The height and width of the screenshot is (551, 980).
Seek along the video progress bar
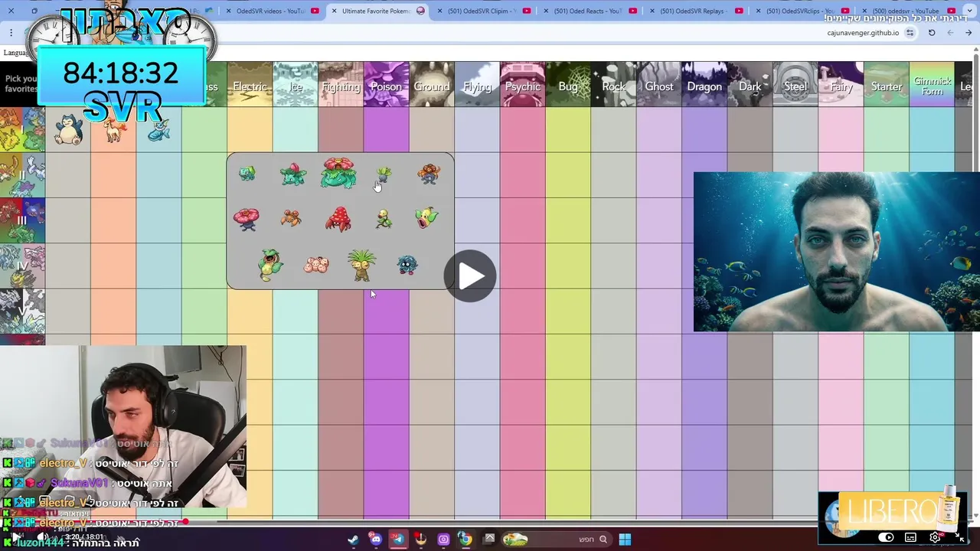click(x=490, y=523)
